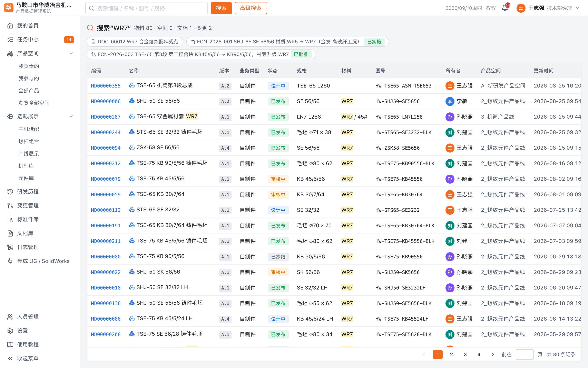This screenshot has width=588, height=368.
Task: Click the 集成 UG / SolidWorks plug icon
Action: coord(10,261)
